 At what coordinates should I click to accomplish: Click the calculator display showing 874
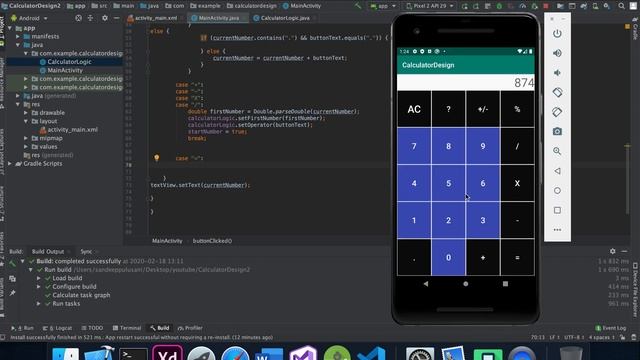pos(466,82)
